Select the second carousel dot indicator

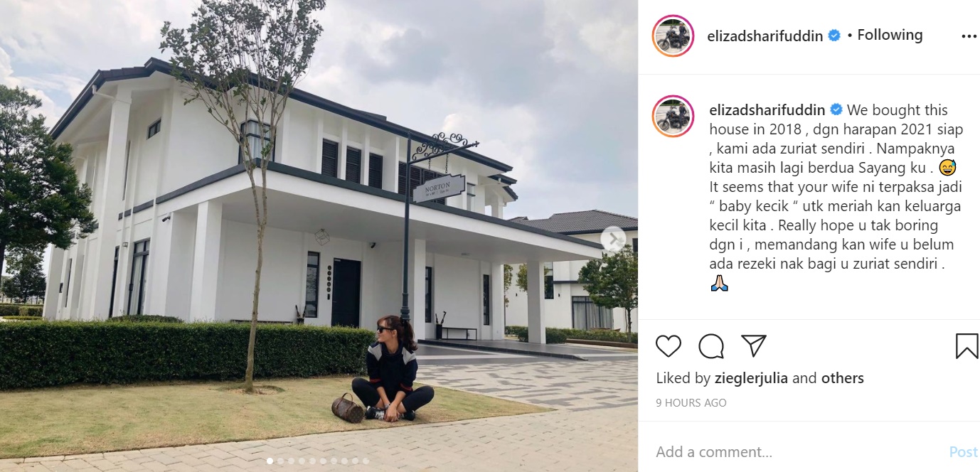280,461
